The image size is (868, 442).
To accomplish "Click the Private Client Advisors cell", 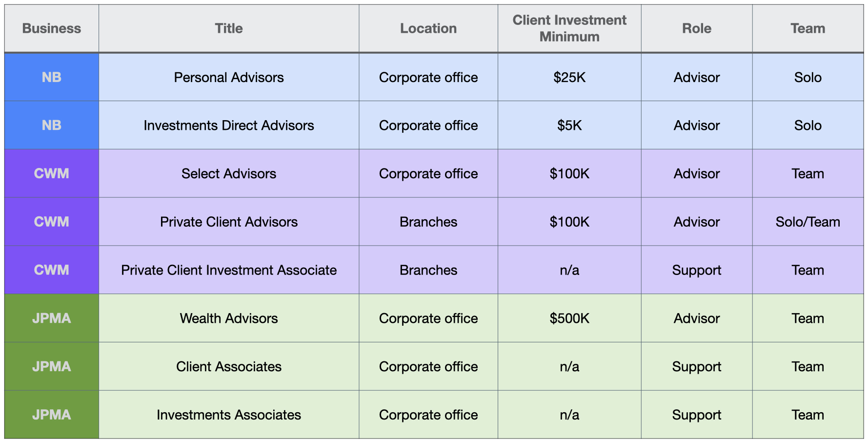I will click(229, 222).
